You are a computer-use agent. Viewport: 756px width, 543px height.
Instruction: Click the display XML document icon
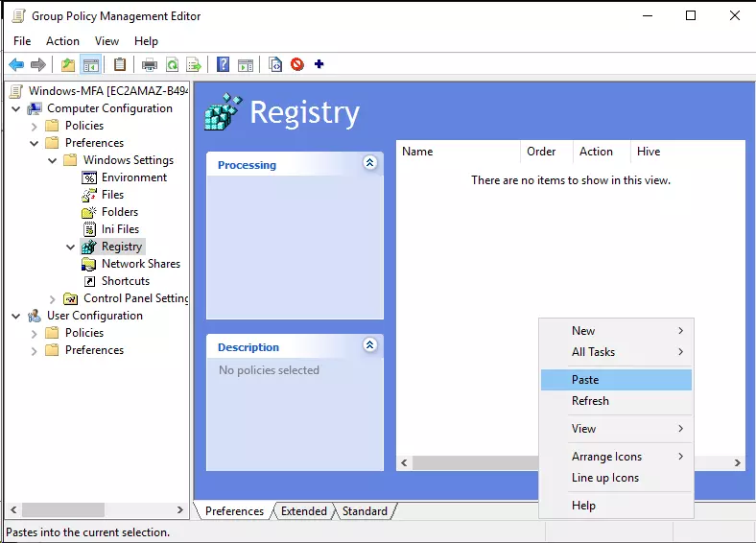pyautogui.click(x=274, y=64)
